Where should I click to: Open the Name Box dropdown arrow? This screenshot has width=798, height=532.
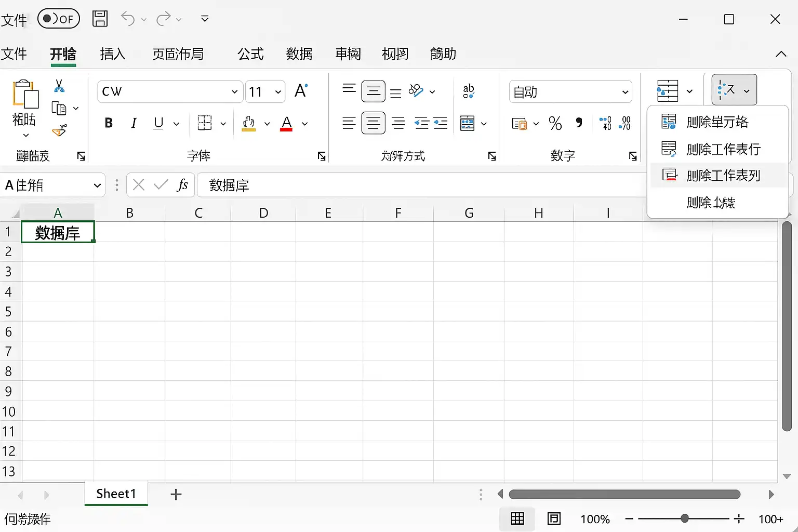click(x=97, y=185)
